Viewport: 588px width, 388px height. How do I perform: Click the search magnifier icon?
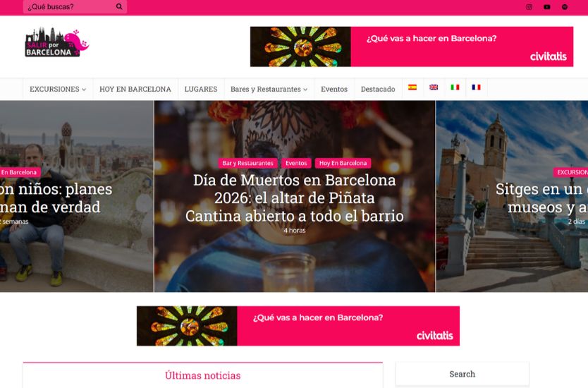[119, 6]
